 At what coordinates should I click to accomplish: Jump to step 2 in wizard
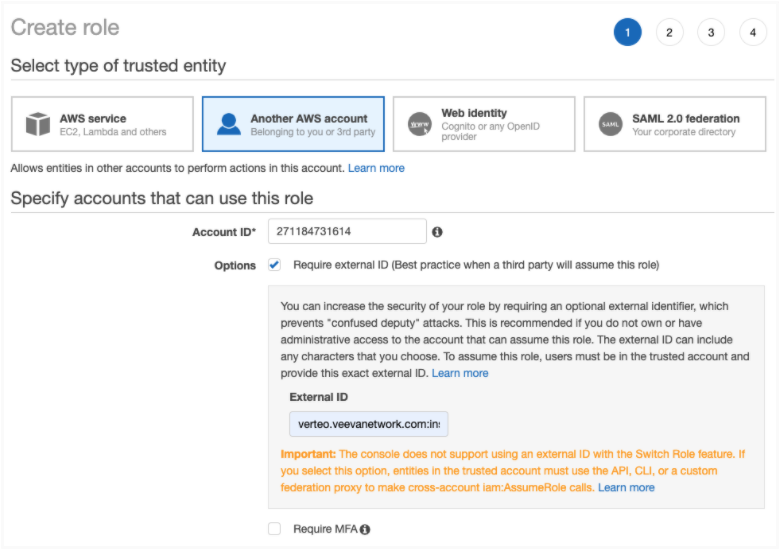[x=669, y=33]
